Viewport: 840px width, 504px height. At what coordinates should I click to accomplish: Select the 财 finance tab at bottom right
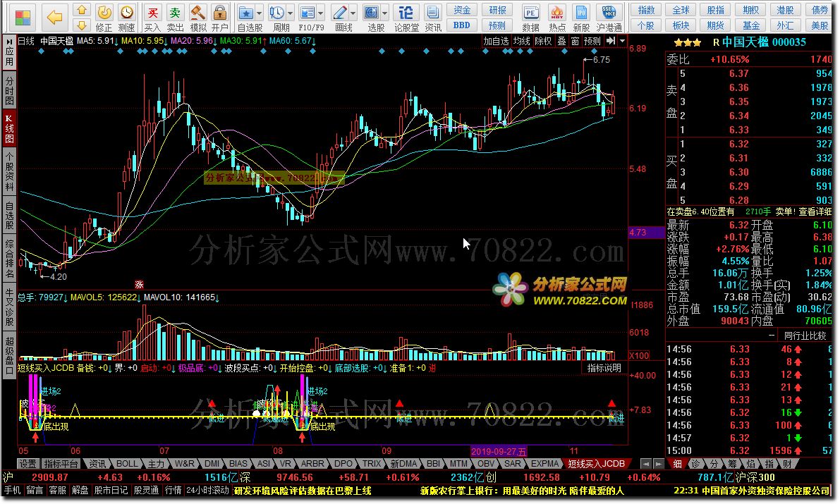pyautogui.click(x=787, y=464)
